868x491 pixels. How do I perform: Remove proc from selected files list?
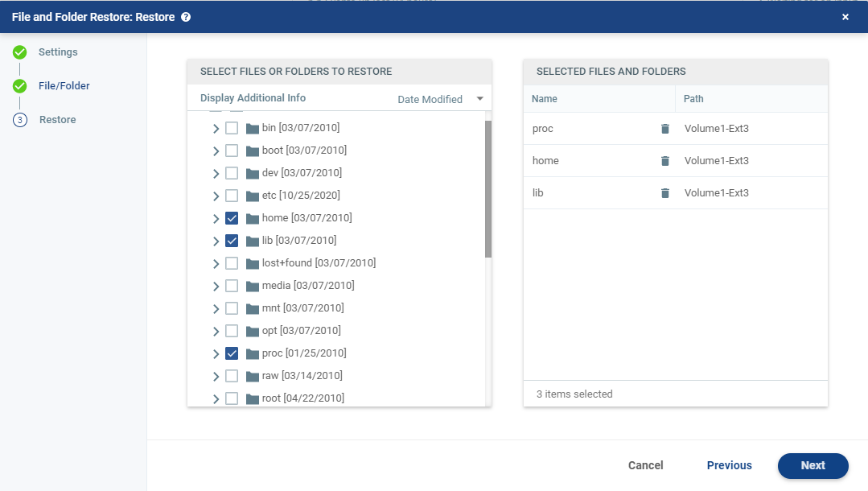click(x=664, y=129)
